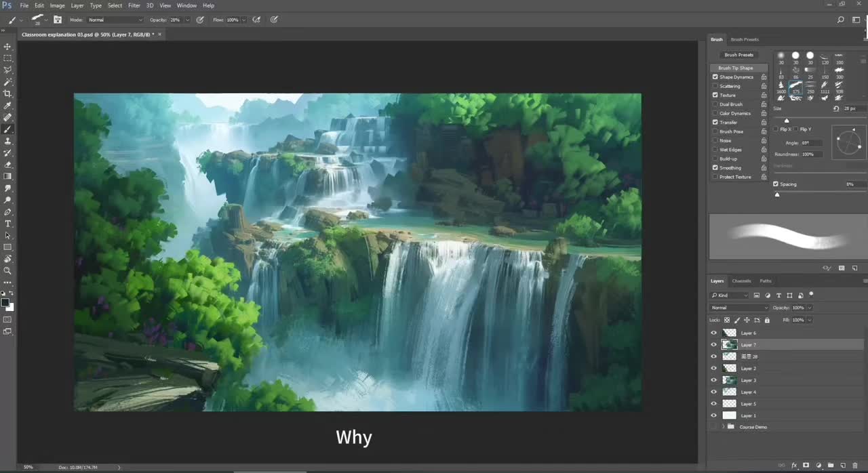Select the Hand tool
Image resolution: width=868 pixels, height=473 pixels.
coord(7,259)
